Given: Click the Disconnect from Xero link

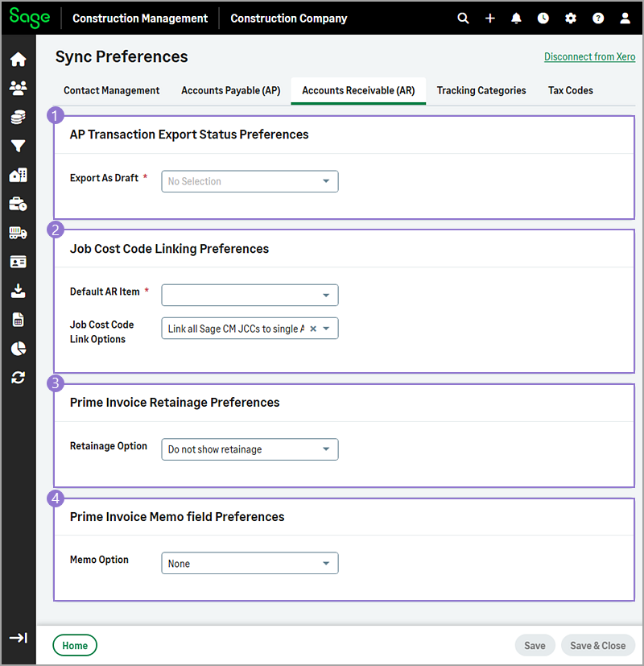Looking at the screenshot, I should tap(589, 56).
